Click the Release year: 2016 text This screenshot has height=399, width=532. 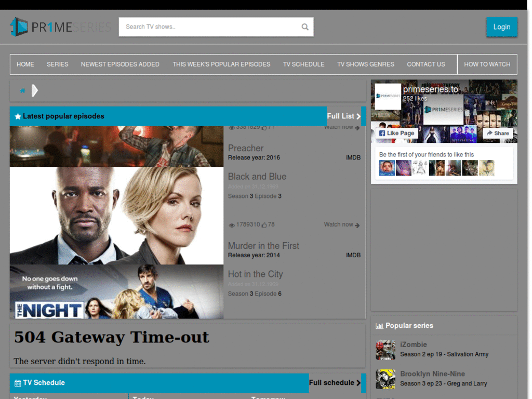point(254,158)
